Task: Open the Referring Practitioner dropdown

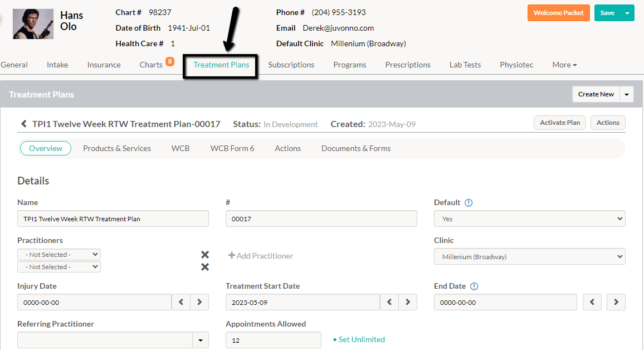Action: pyautogui.click(x=201, y=339)
